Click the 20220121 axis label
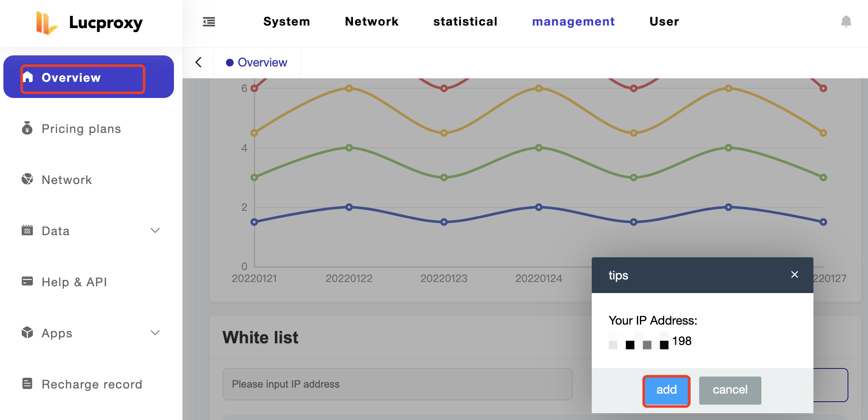This screenshot has width=868, height=420. (254, 279)
